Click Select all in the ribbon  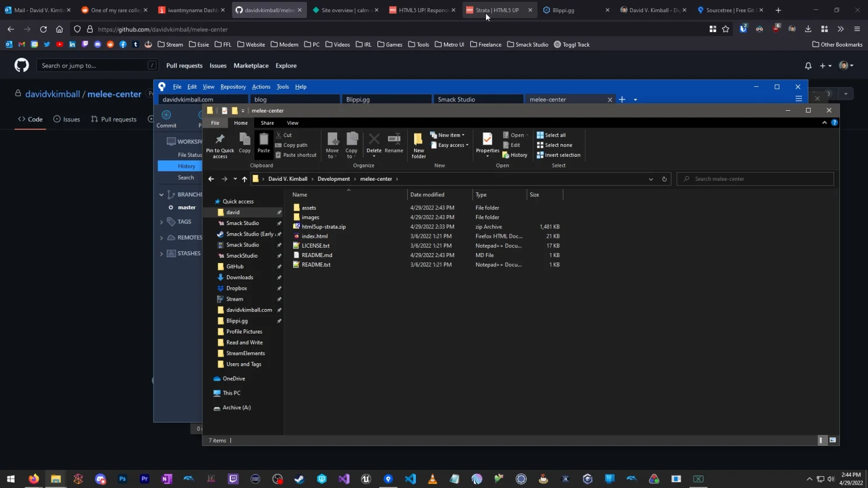[552, 135]
